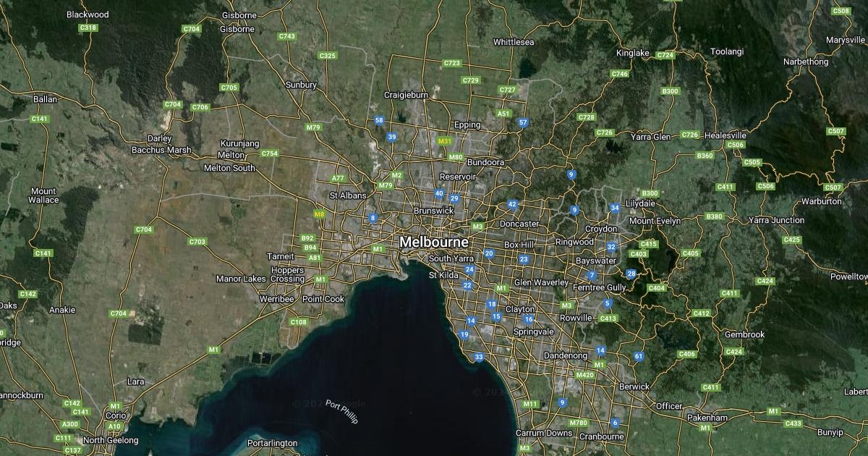Viewport: 868px width, 456px height.
Task: Select the route 40 blue shield
Action: tap(439, 193)
